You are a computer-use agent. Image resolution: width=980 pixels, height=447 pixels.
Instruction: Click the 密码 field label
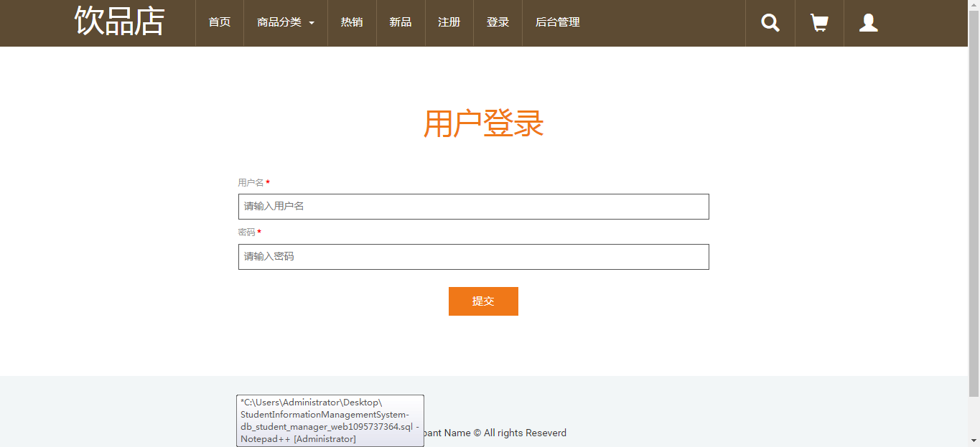[x=246, y=232]
